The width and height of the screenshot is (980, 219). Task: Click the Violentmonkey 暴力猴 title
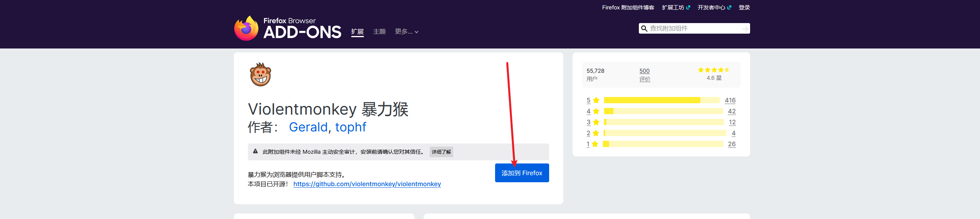tap(328, 109)
